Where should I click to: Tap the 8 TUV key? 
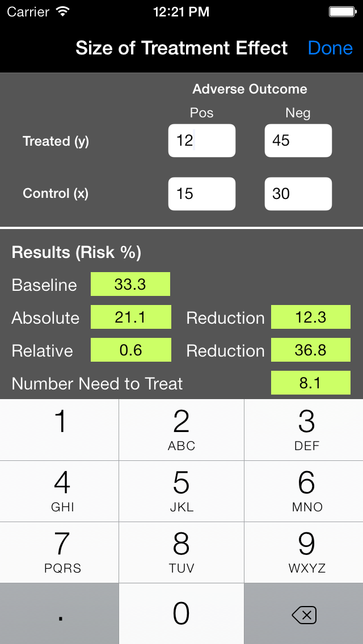181,552
